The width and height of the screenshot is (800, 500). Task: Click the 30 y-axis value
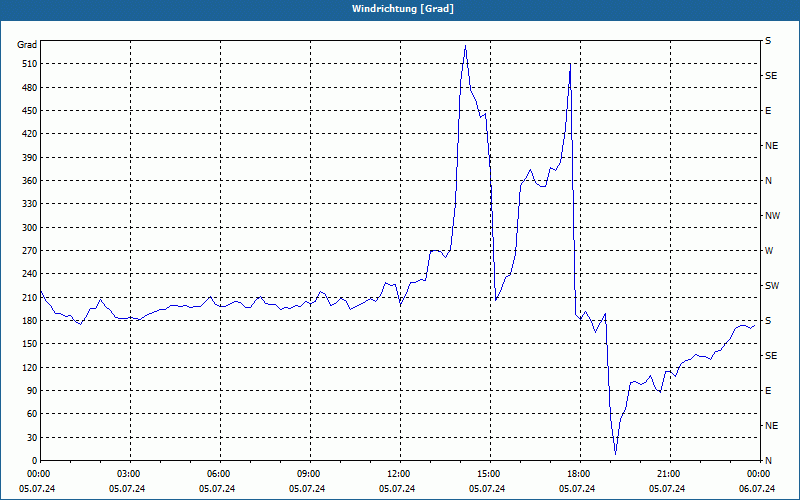coord(32,437)
